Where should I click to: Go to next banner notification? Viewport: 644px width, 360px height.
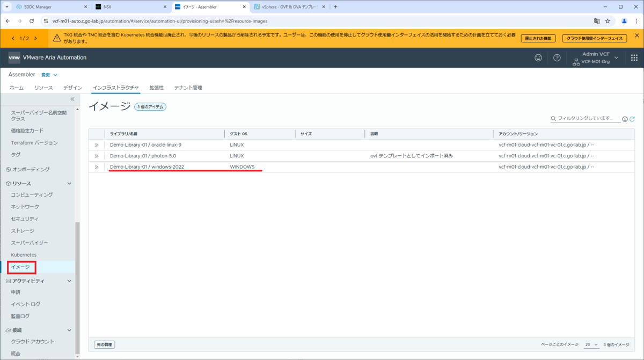tap(36, 38)
